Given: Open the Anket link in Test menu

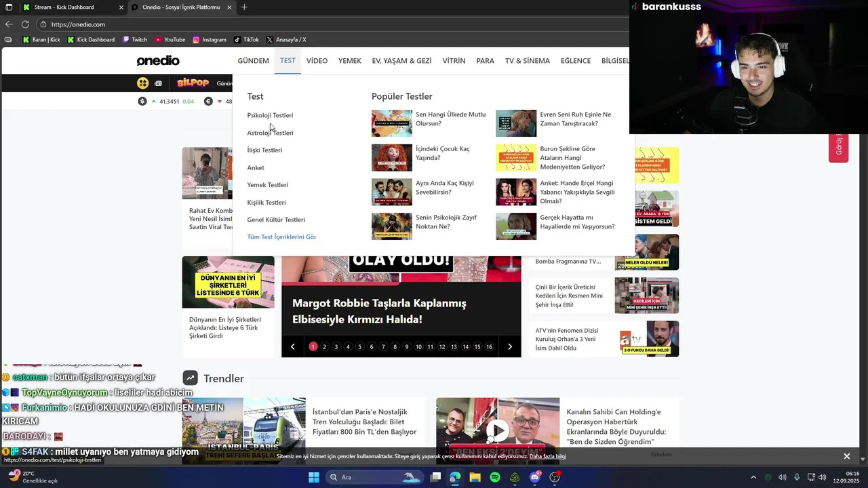Looking at the screenshot, I should pos(256,167).
